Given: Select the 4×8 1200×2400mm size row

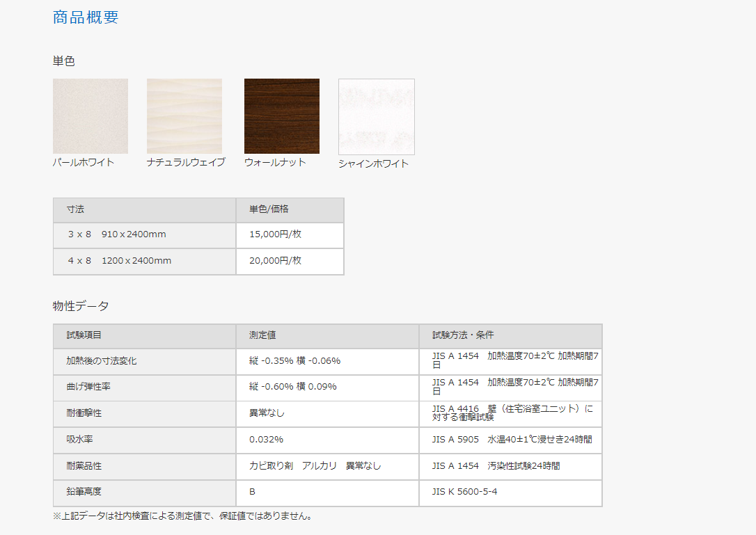Looking at the screenshot, I should click(119, 261).
